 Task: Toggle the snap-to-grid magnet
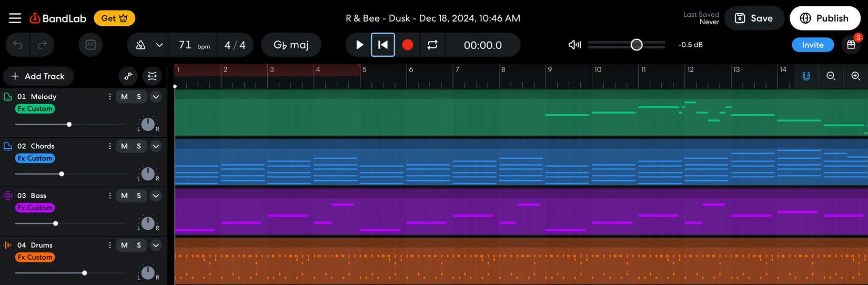point(806,76)
